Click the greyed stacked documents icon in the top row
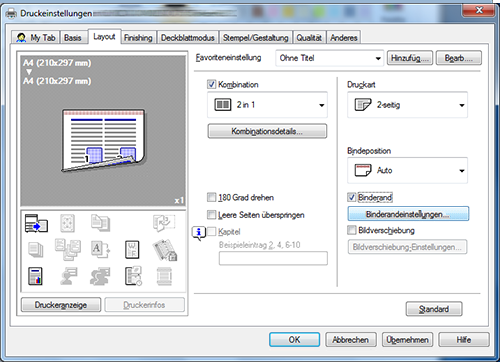 pos(100,223)
